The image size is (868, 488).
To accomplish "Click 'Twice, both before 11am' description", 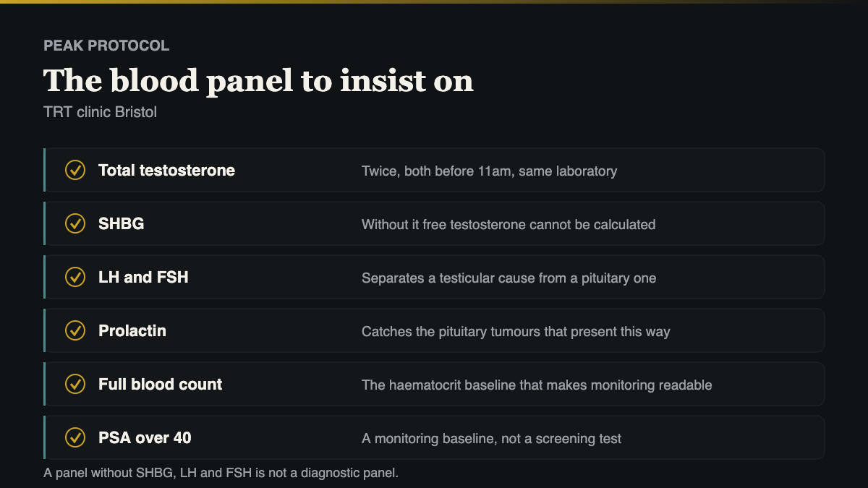I will [489, 171].
